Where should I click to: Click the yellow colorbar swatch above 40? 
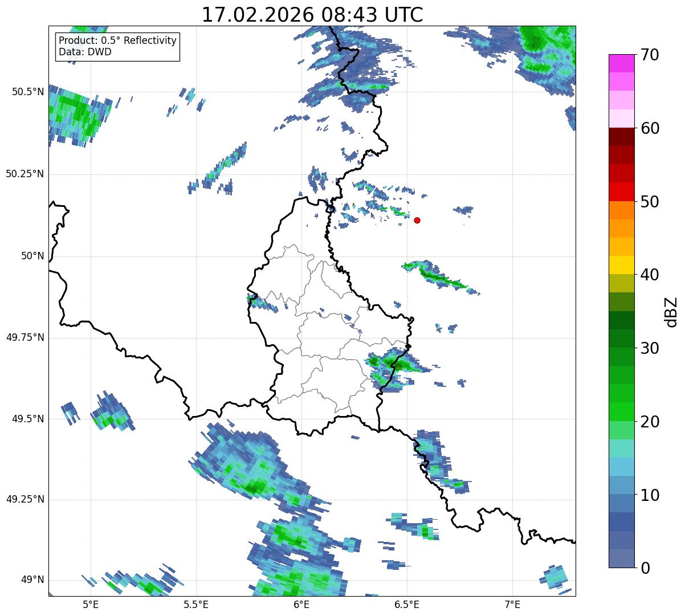(x=621, y=265)
